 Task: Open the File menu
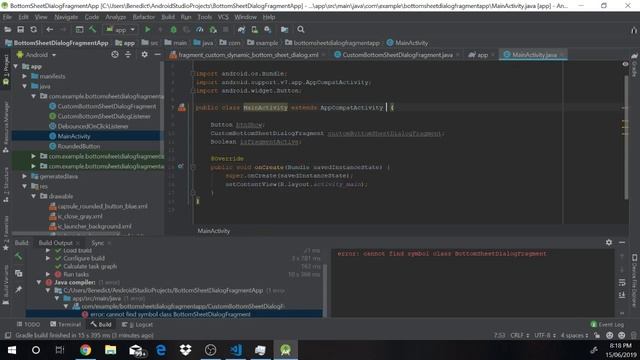(x=7, y=17)
